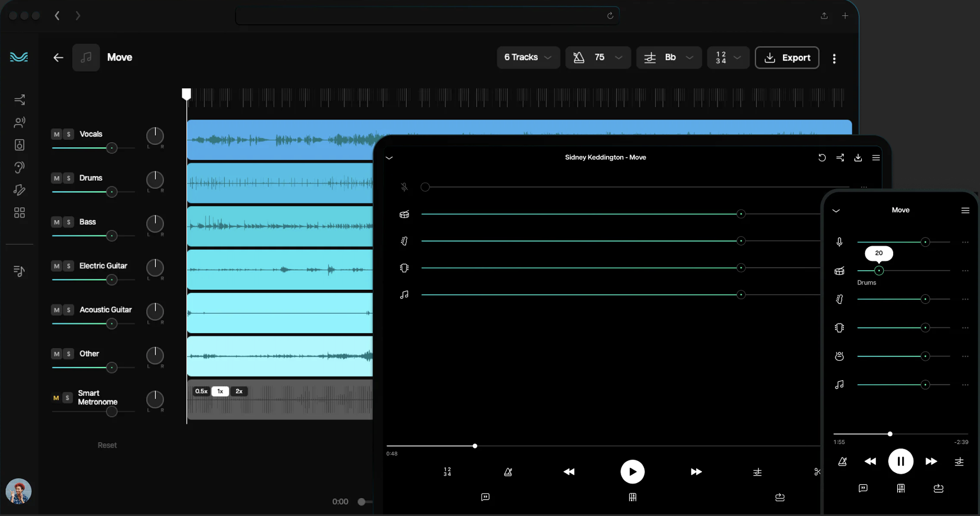Viewport: 980px width, 516px height.
Task: Click the loop/repeat icon in player header
Action: coord(821,157)
